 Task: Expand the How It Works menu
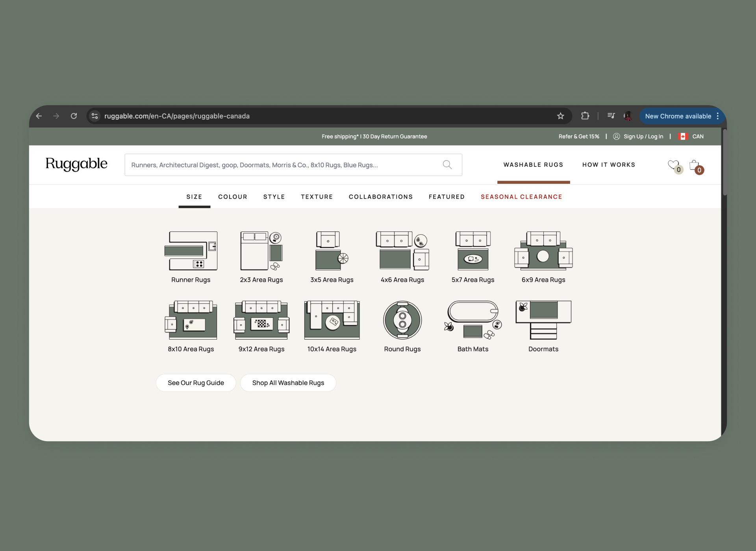[x=608, y=165]
